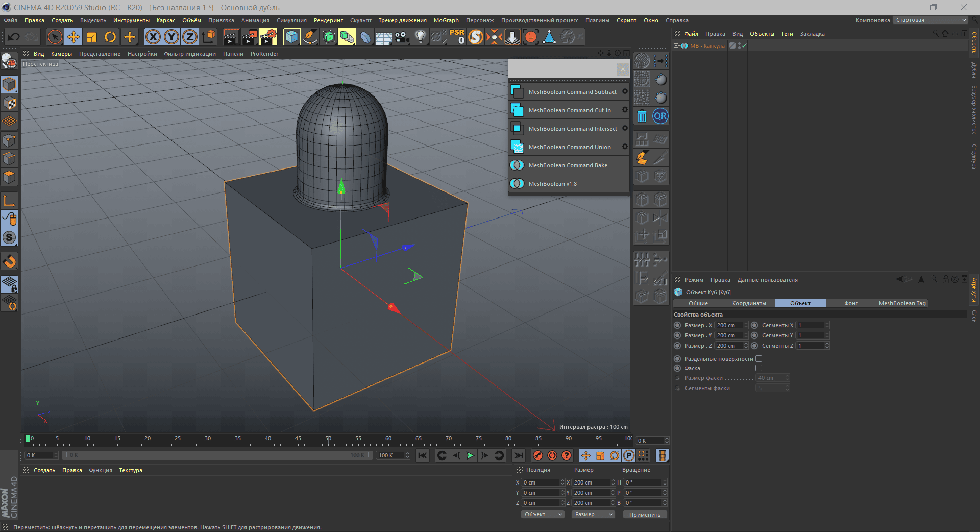Viewport: 980px width, 532px height.
Task: Click the QR plugin icon
Action: 660,116
